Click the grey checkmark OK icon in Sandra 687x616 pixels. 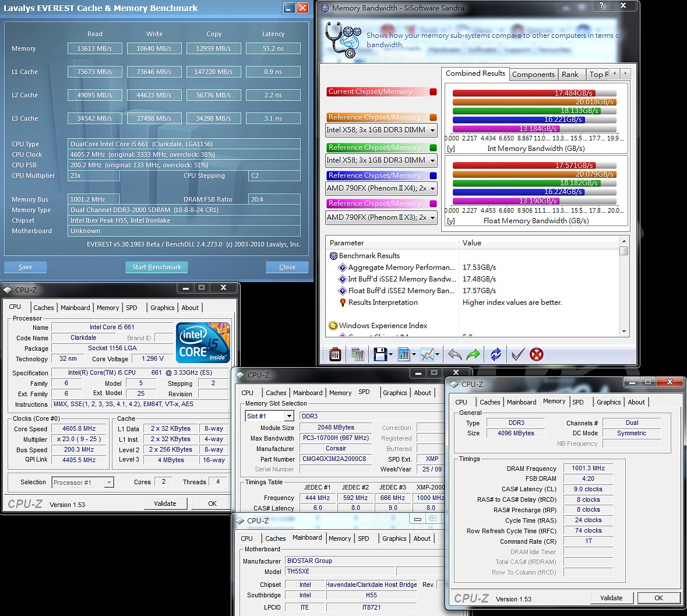point(517,354)
